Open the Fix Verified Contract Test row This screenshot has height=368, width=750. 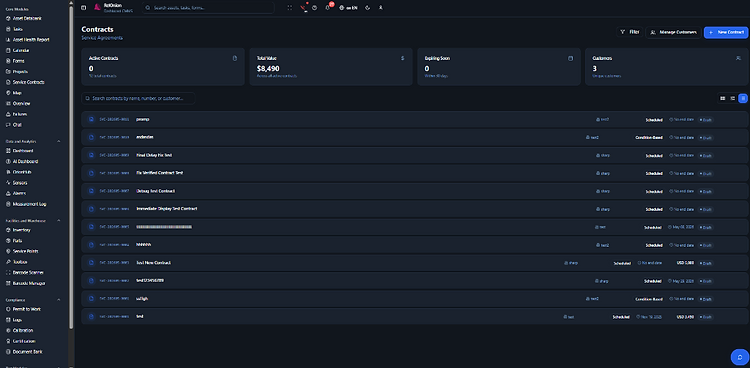(x=415, y=173)
